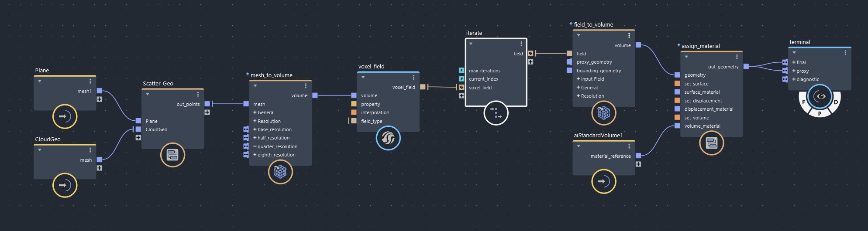868x231 pixels.
Task: Click the voxel_field swirl icon
Action: point(388,138)
